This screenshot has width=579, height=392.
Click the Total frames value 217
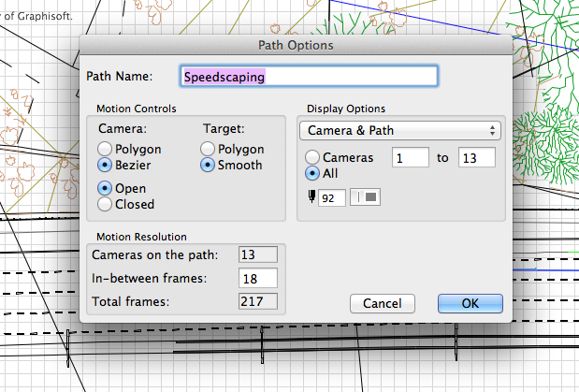[258, 301]
